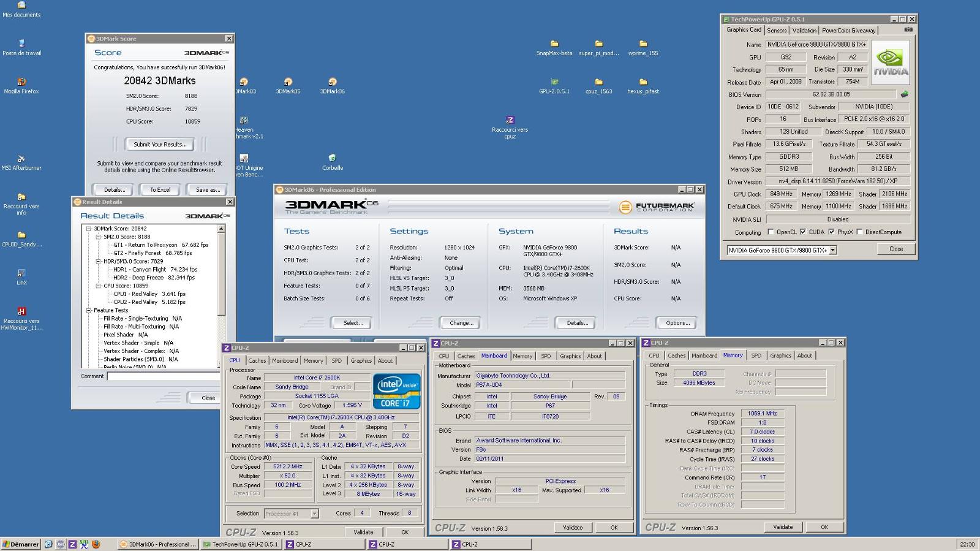Screen dimensions: 980x551
Task: Open Mozilla Firefox desktop shortcut
Action: coord(21,86)
